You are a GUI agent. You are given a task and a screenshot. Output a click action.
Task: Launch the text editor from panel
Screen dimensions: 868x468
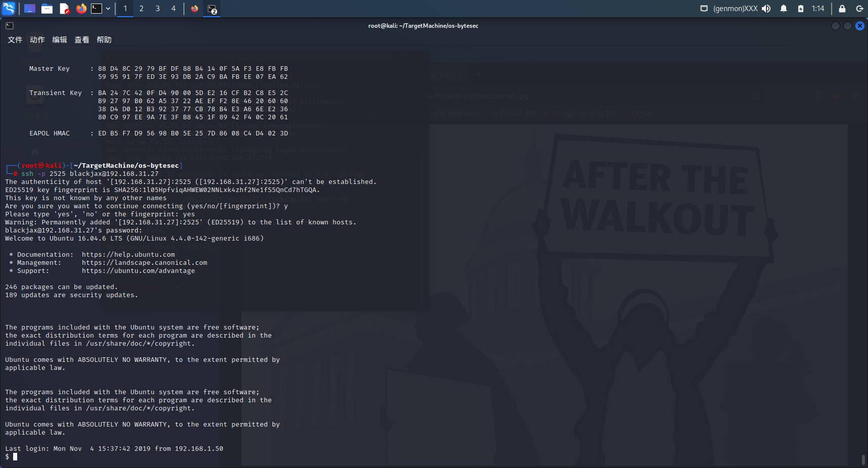click(64, 9)
